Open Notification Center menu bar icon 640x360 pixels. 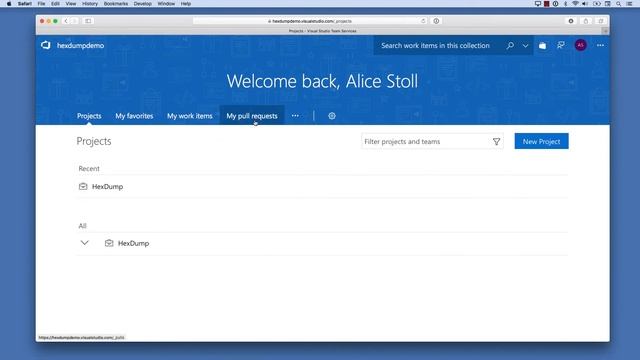630,4
